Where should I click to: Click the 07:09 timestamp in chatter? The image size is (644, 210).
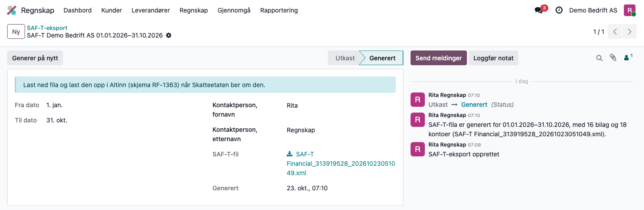pos(474,145)
